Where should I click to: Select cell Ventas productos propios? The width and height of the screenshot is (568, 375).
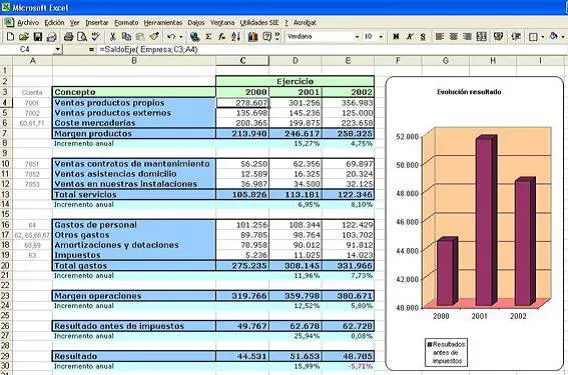click(x=134, y=103)
